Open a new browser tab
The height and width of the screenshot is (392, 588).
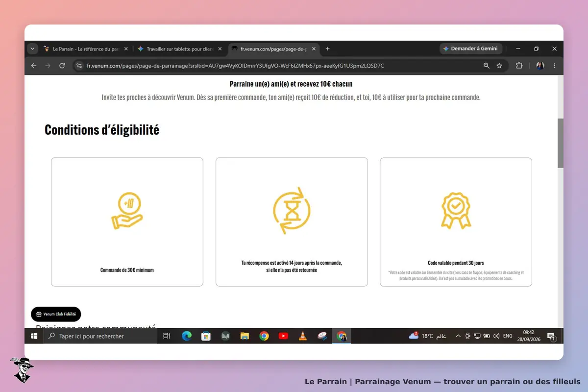point(328,49)
